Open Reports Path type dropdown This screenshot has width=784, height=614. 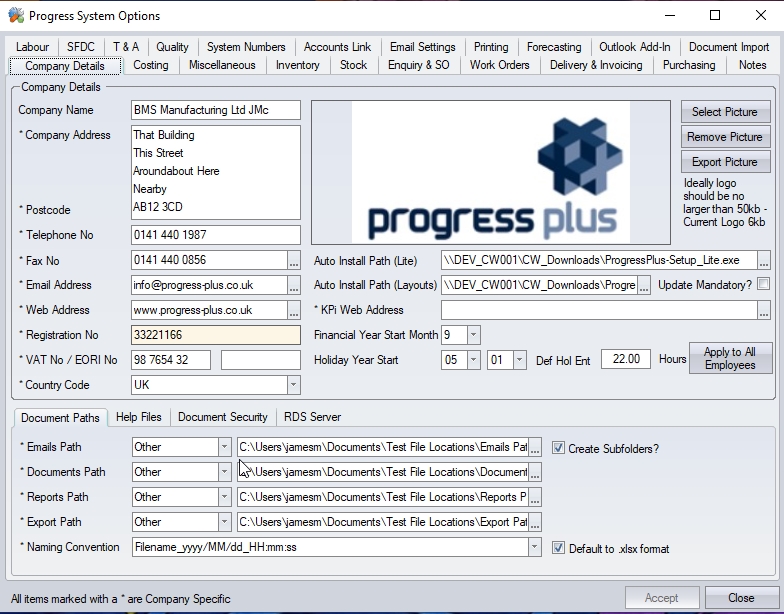[224, 497]
